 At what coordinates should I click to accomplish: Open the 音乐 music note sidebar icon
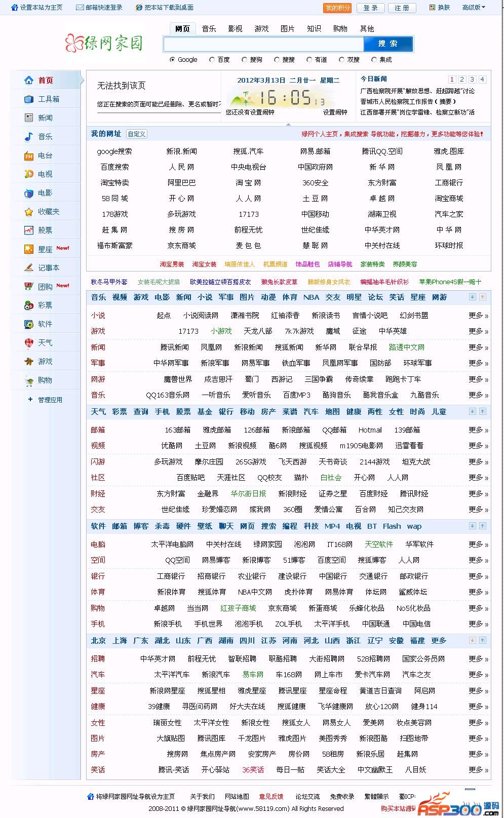(29, 136)
